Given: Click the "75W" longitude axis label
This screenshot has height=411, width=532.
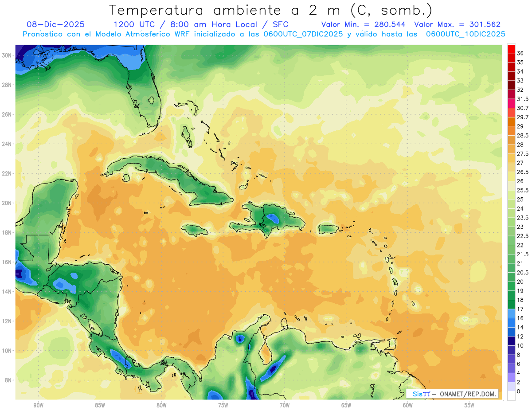Looking at the screenshot, I should 223,405.
